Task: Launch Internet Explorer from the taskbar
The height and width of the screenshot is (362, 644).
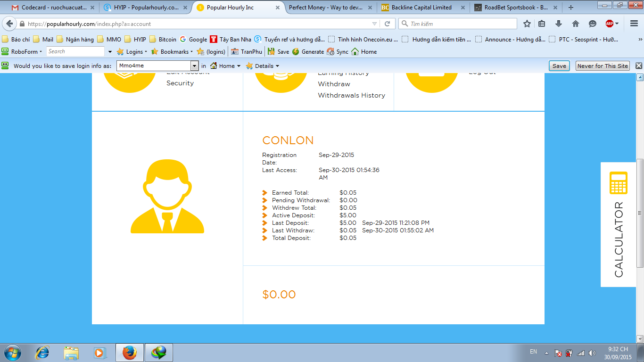Action: pos(42,353)
